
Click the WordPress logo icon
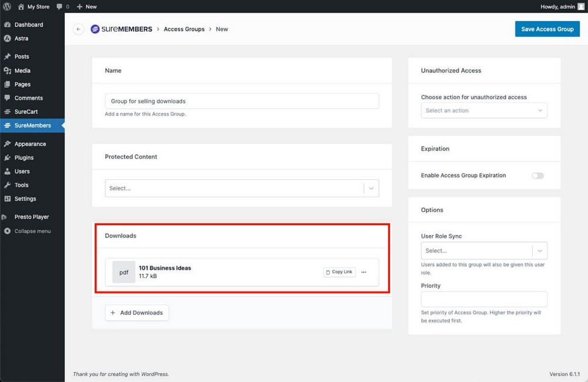pos(6,6)
